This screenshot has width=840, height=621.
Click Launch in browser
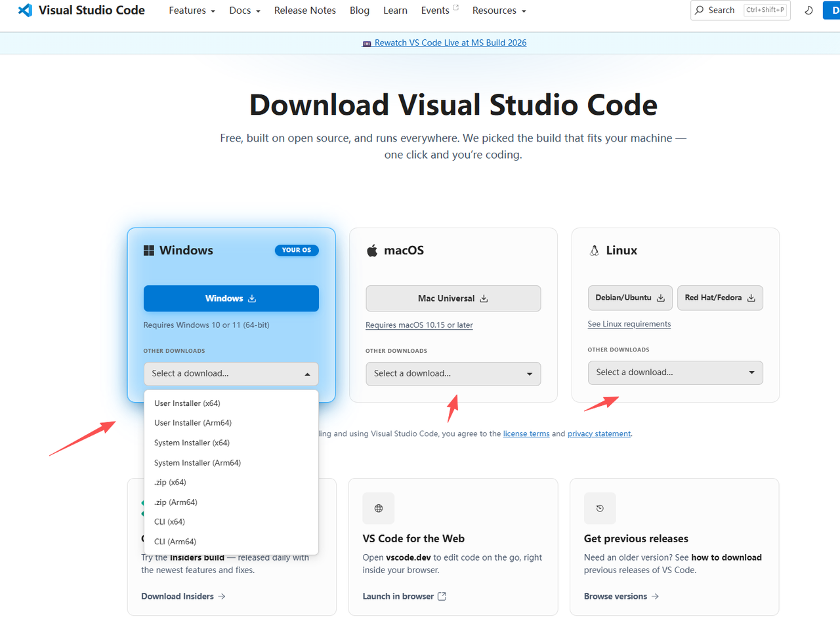pyautogui.click(x=404, y=596)
